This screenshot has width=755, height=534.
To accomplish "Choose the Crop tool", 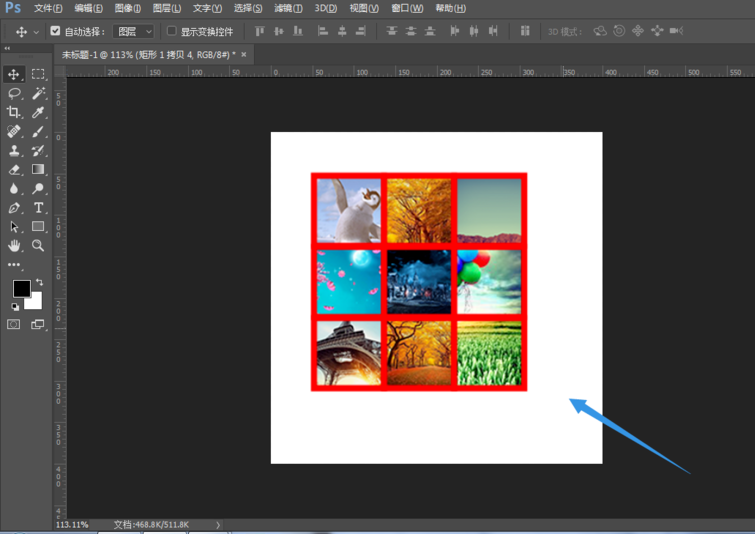I will (x=14, y=113).
